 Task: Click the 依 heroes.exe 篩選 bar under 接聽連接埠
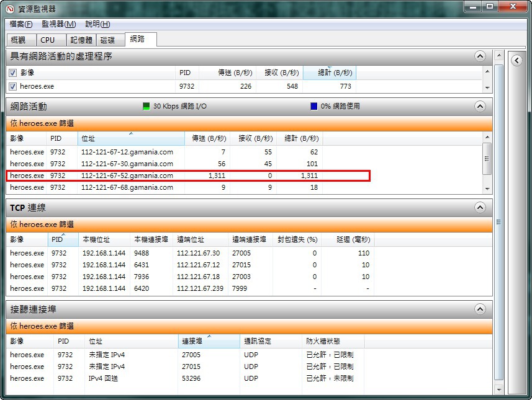(x=250, y=326)
